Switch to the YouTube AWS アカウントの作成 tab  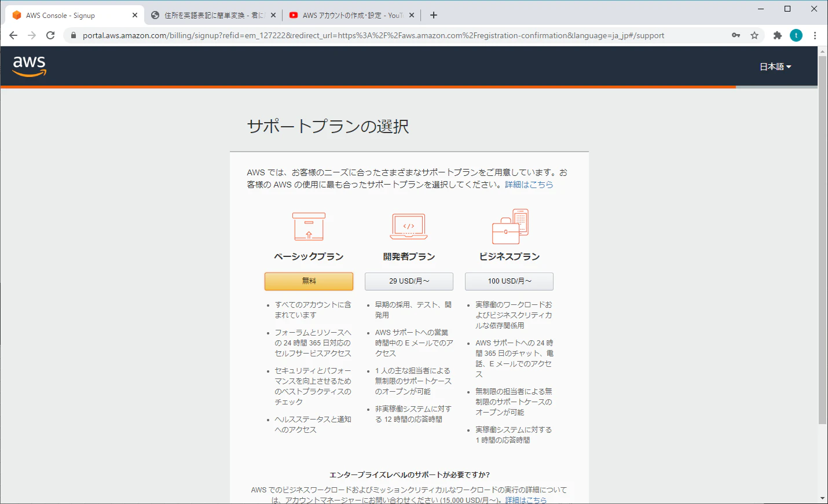[352, 16]
